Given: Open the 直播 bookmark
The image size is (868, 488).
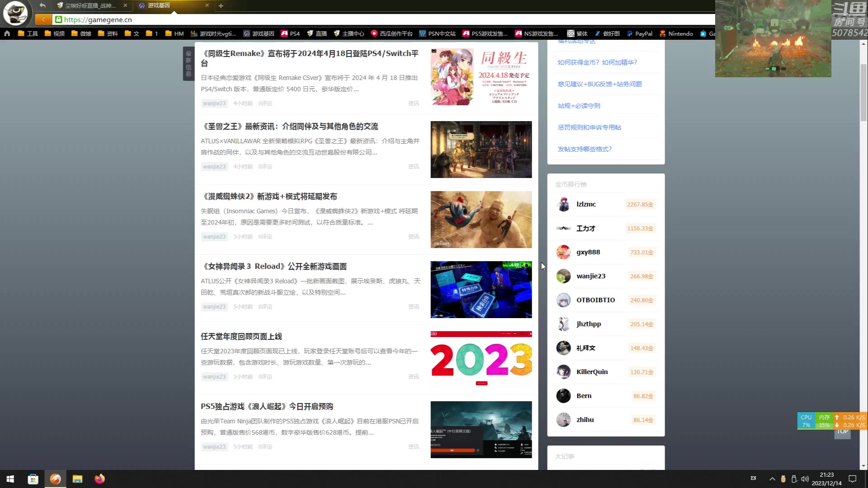Looking at the screenshot, I should [x=317, y=33].
